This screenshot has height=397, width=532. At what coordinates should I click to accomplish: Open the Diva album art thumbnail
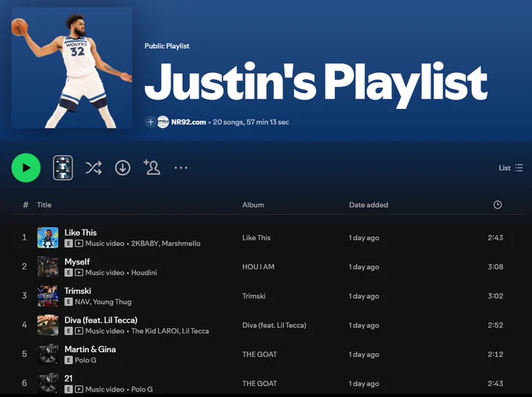click(48, 325)
